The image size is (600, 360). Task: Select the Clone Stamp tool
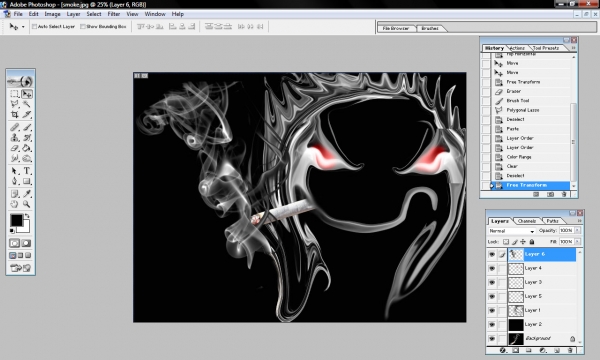pyautogui.click(x=15, y=137)
